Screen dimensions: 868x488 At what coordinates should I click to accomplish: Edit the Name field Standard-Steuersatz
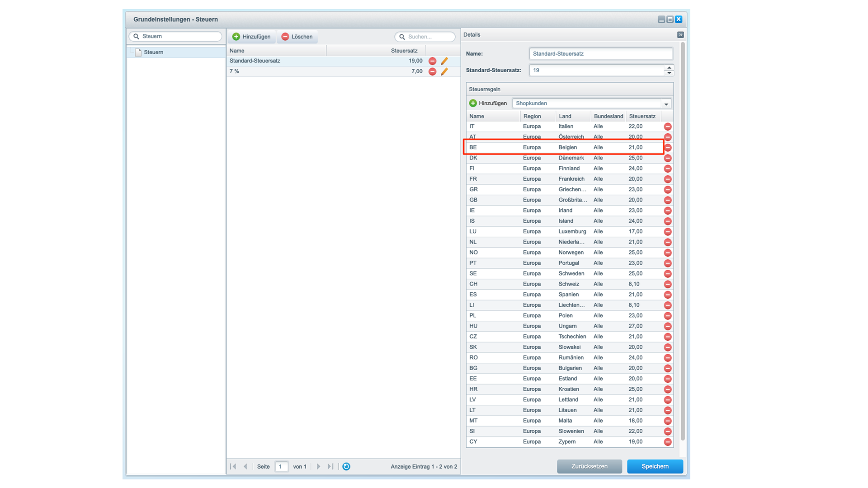pyautogui.click(x=601, y=54)
